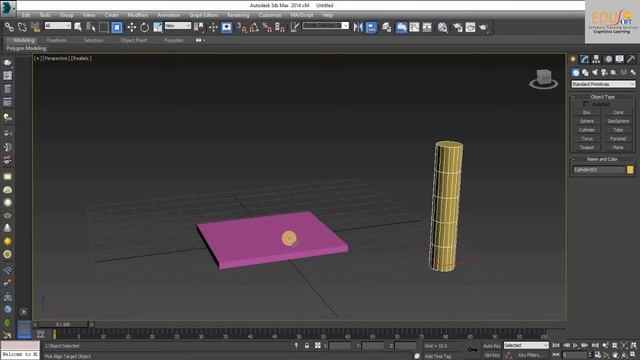The image size is (640, 360).
Task: Click the object name field Cylinder001
Action: click(599, 170)
